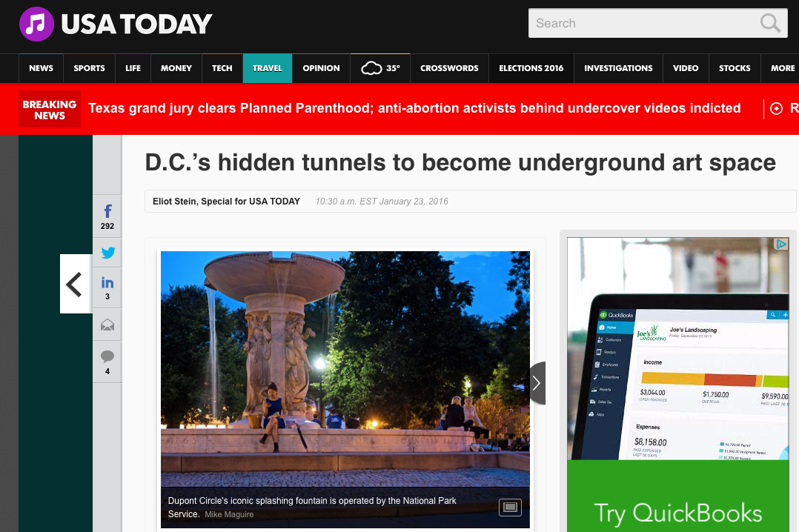Show the next gallery photo arrow
This screenshot has width=799, height=532.
(x=537, y=383)
